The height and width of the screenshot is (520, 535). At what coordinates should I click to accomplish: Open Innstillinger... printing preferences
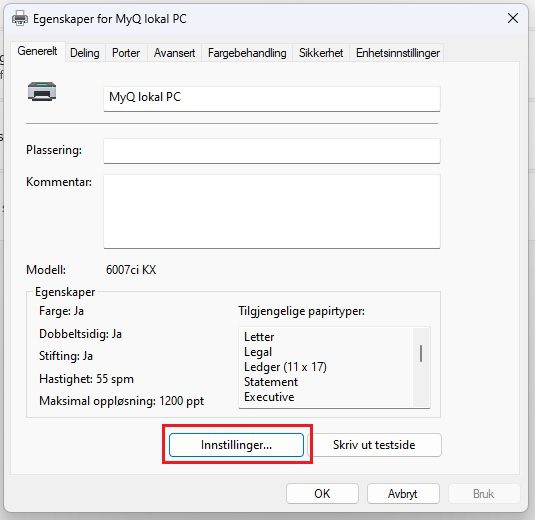click(x=236, y=445)
